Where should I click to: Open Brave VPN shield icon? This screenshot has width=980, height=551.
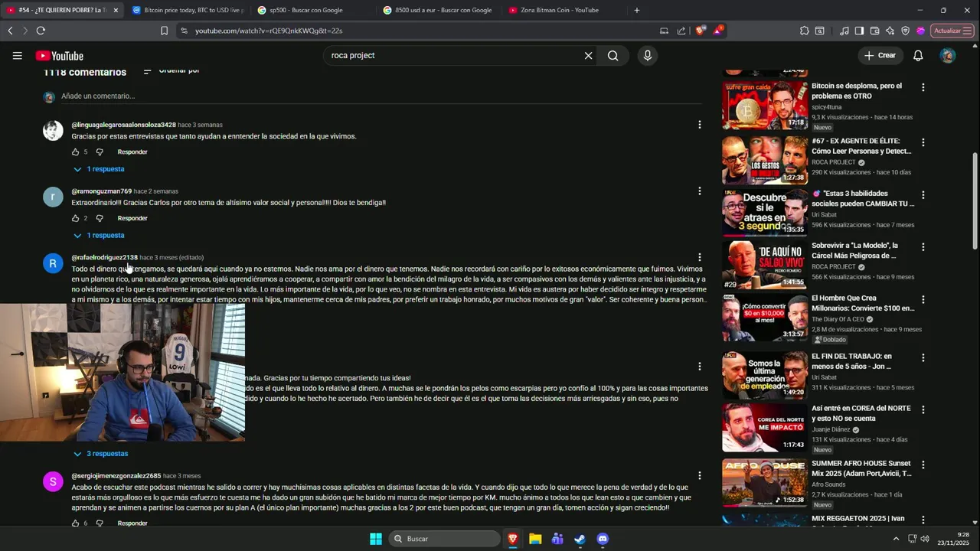905,31
